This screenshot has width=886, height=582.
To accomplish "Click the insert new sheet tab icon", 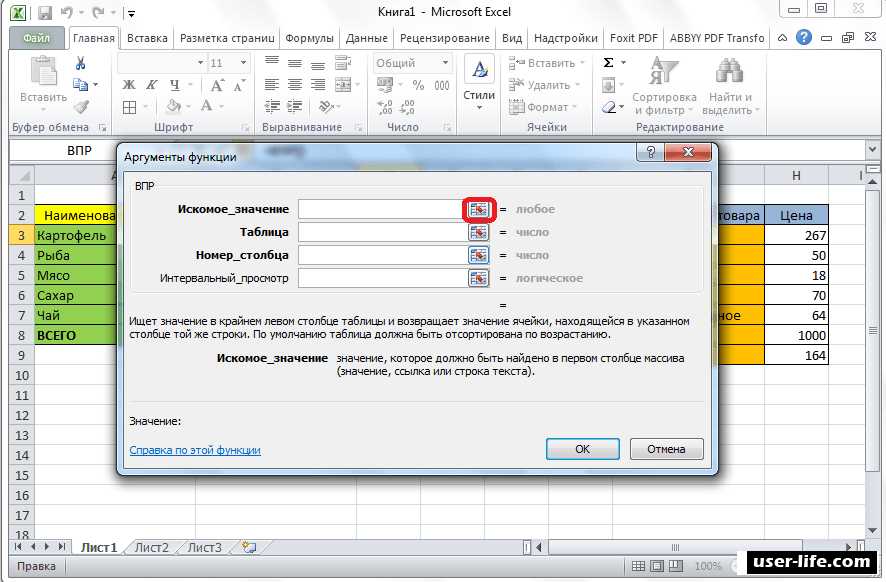I will [x=248, y=547].
